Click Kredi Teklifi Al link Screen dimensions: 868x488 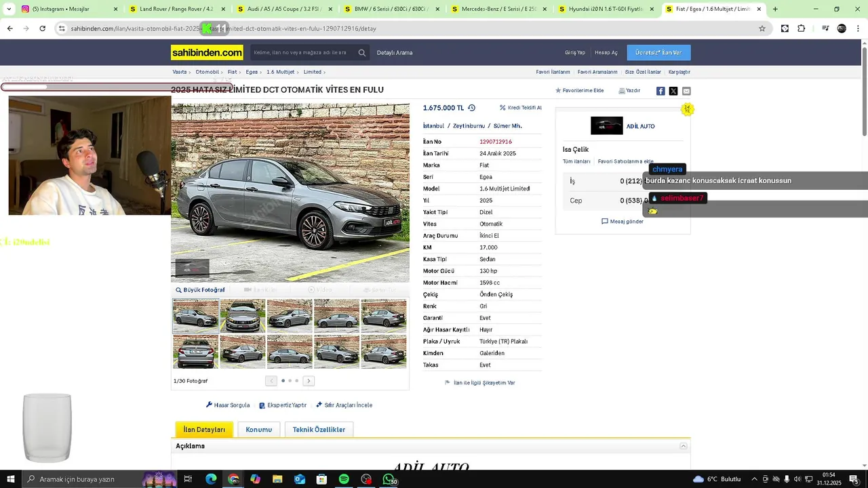point(521,108)
